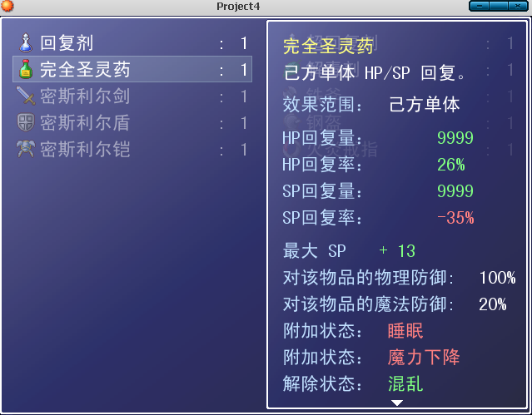This screenshot has width=532, height=415.
Task: Click the green bottle icon of 完全圣灵药
Action: coord(26,69)
